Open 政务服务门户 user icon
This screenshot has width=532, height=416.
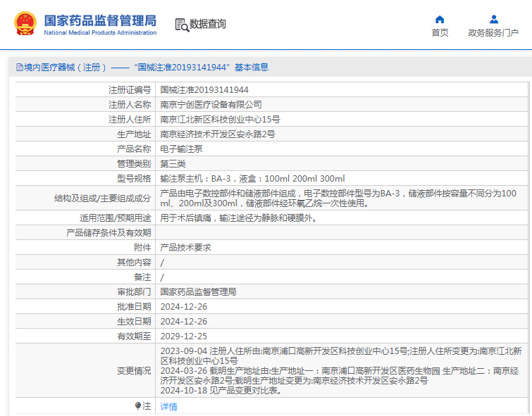click(494, 19)
